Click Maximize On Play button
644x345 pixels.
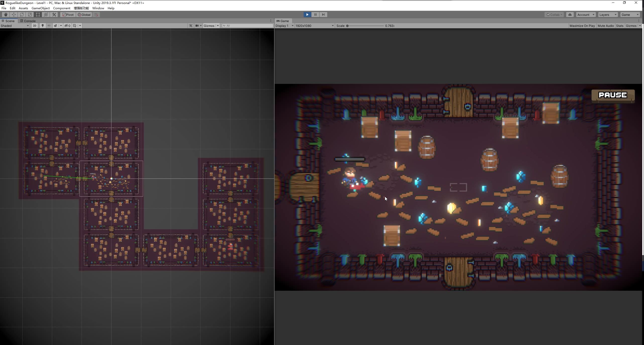pos(582,26)
